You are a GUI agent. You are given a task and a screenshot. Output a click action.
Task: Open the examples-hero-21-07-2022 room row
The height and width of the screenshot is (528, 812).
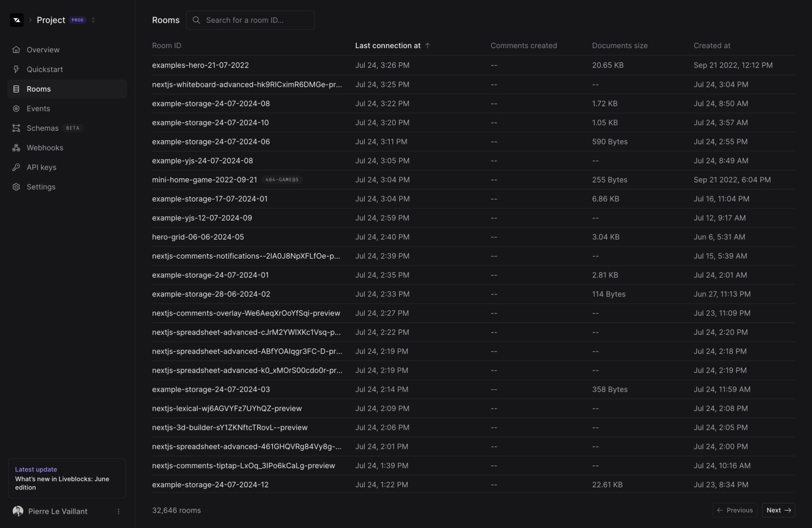pyautogui.click(x=200, y=65)
